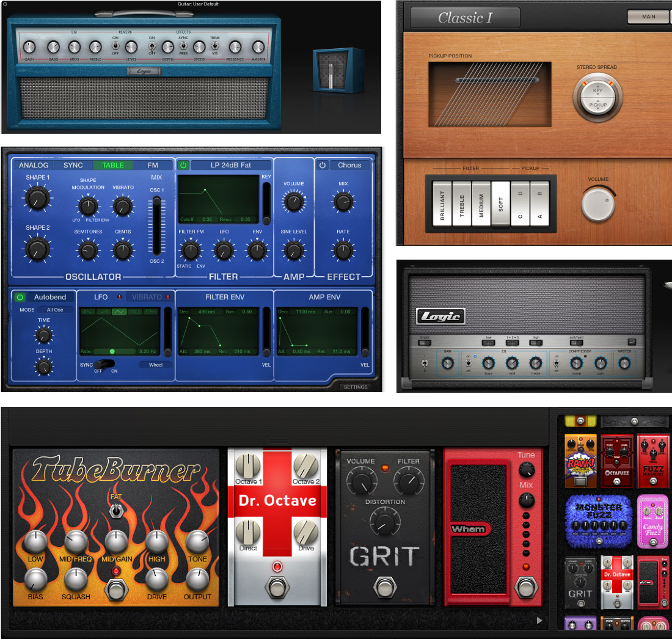
Task: Click the MAIN button in Classic I
Action: click(648, 16)
